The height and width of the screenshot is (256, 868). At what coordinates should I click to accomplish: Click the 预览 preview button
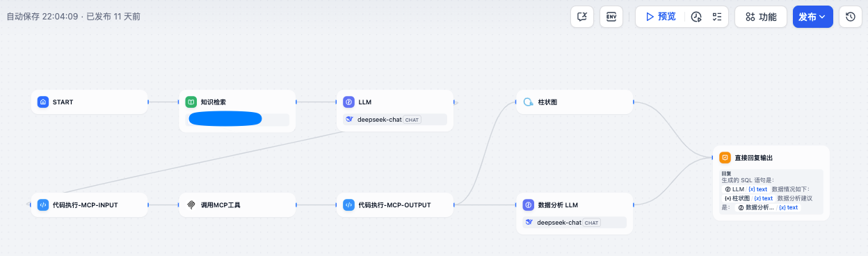click(660, 17)
